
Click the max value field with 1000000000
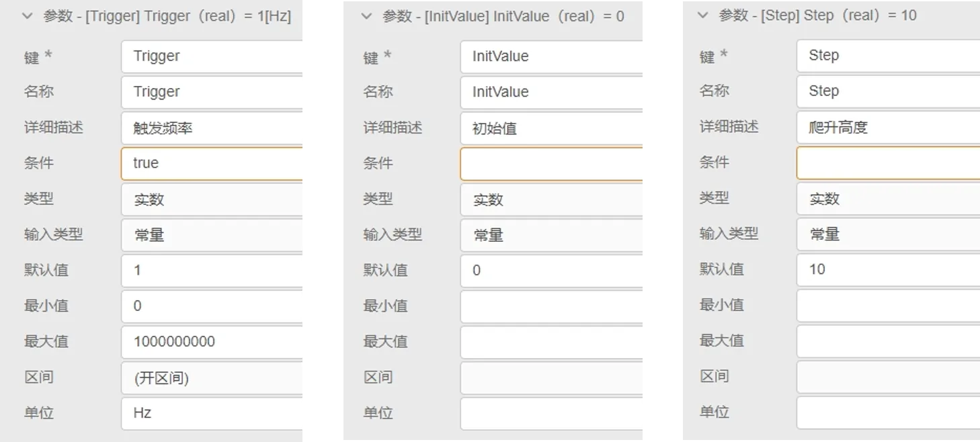pyautogui.click(x=213, y=342)
